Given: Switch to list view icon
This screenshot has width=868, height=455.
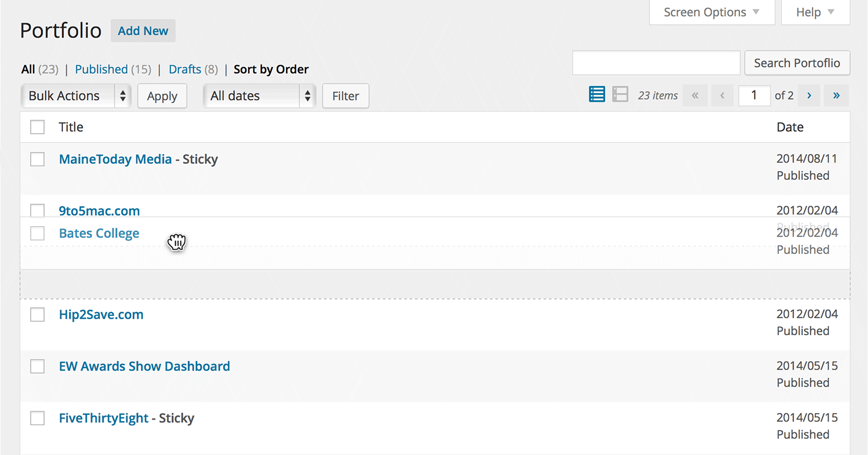Looking at the screenshot, I should click(597, 95).
